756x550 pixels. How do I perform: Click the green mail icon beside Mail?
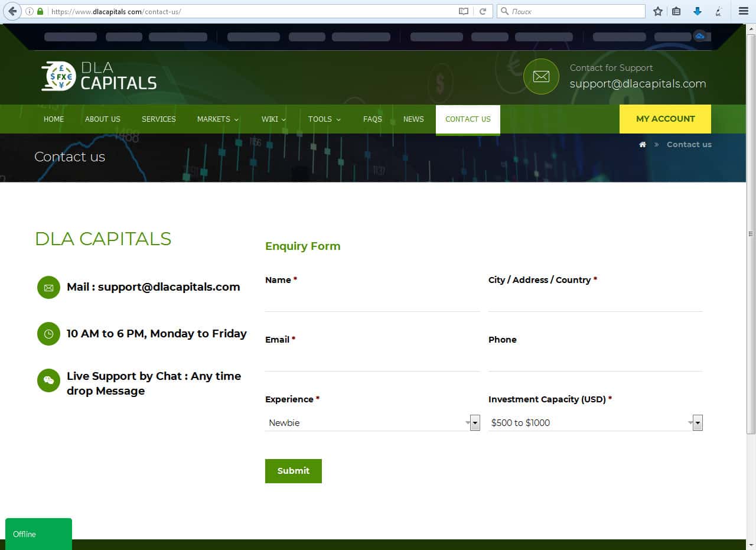(48, 288)
